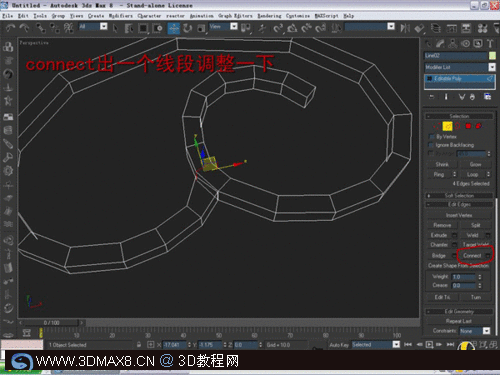Click the Grow selection button
Viewport: 500px width, 375px height.
click(476, 164)
